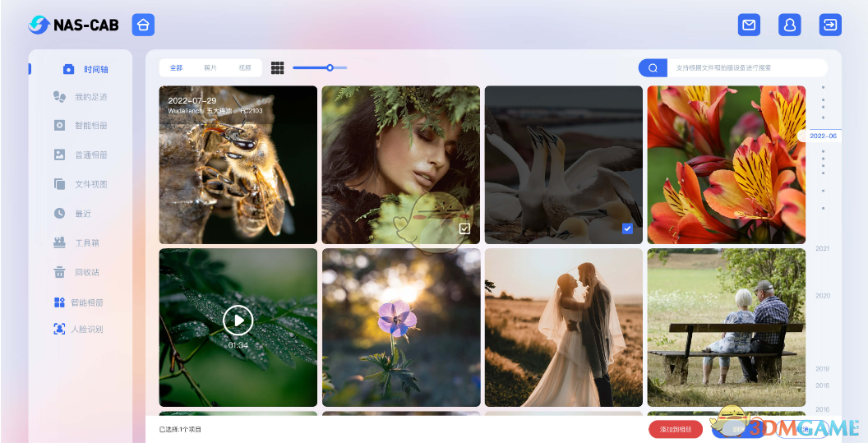Switch to grid view icon

[x=278, y=68]
